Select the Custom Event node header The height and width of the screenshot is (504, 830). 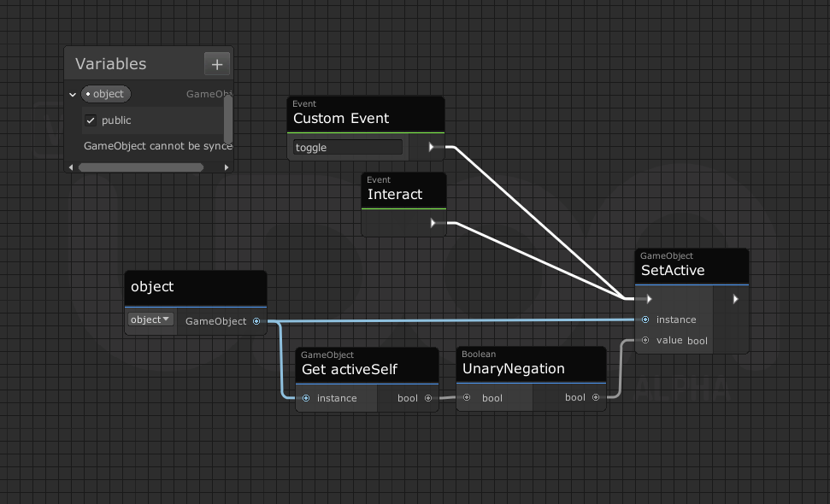366,114
